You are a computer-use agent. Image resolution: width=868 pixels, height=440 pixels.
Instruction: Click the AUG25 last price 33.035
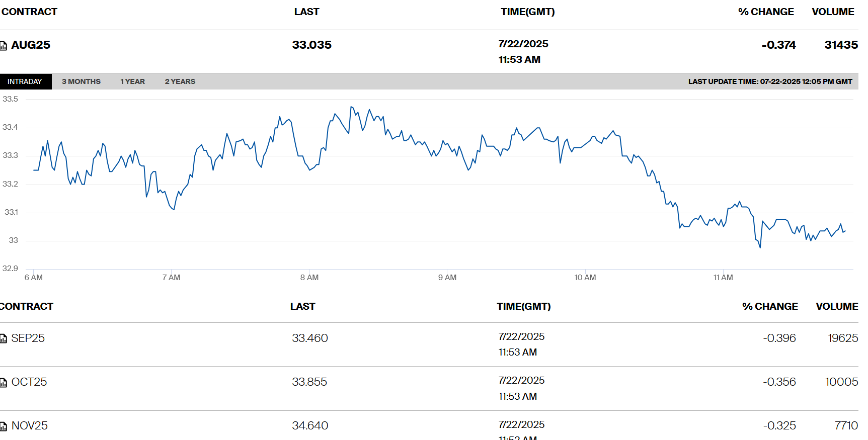[x=311, y=45]
